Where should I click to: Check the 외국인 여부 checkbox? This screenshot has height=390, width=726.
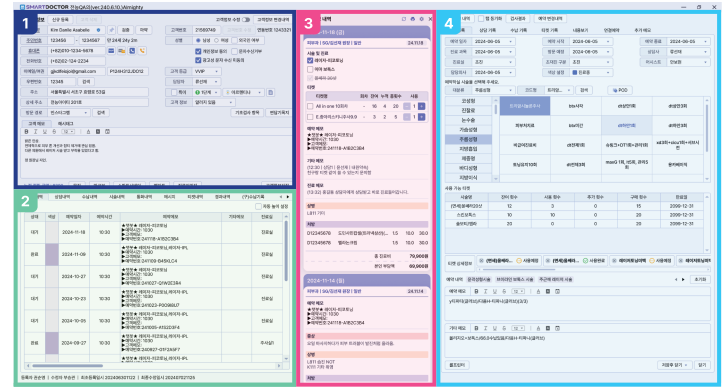[235, 41]
